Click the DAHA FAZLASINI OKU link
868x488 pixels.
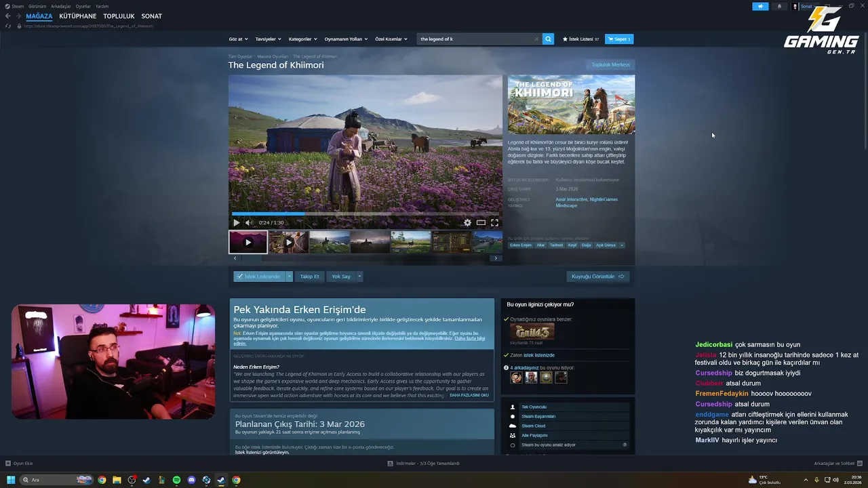click(469, 395)
